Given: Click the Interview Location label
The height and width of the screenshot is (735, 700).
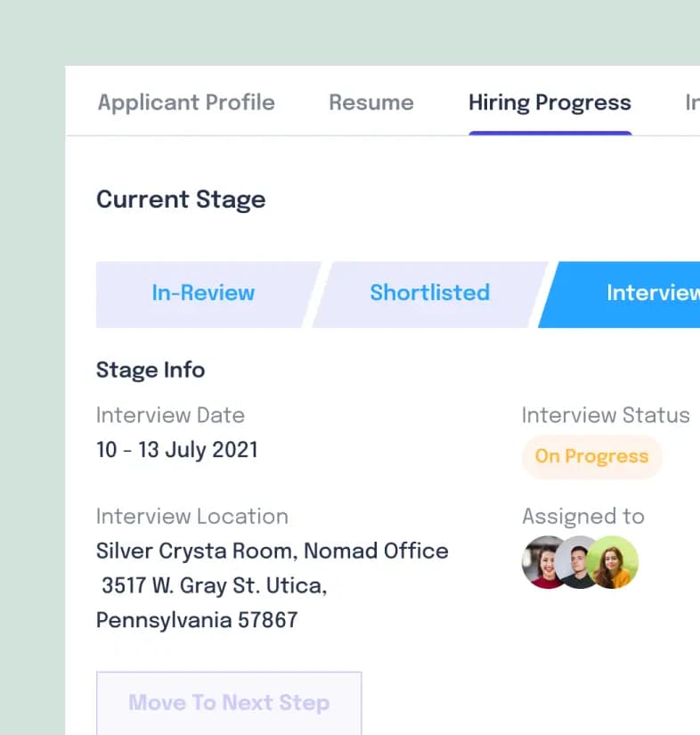Looking at the screenshot, I should [x=191, y=517].
